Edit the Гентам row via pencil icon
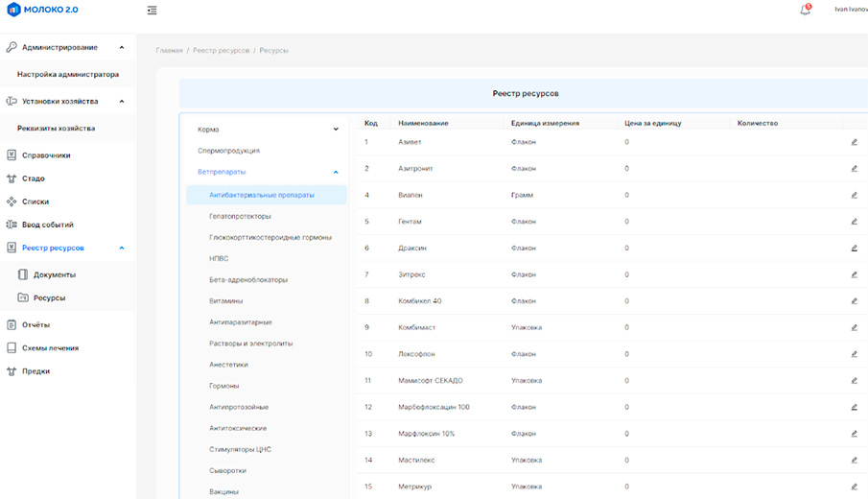 (x=855, y=222)
